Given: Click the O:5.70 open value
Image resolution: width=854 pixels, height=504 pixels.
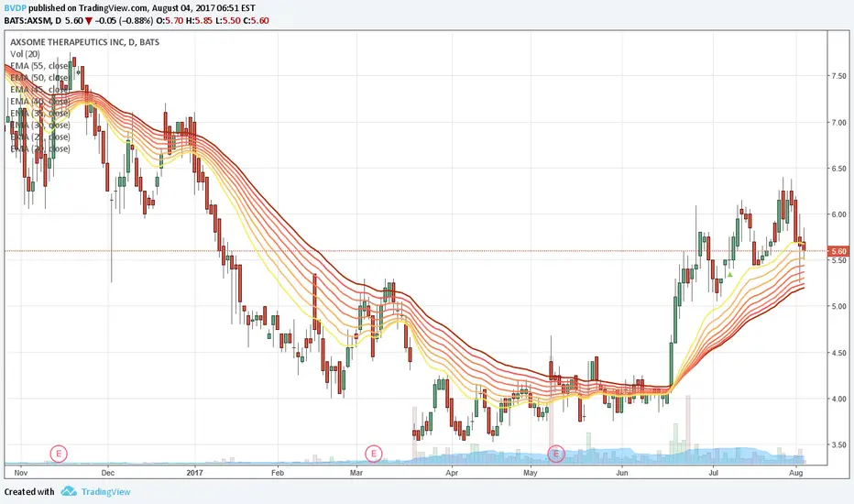Looking at the screenshot, I should 170,21.
